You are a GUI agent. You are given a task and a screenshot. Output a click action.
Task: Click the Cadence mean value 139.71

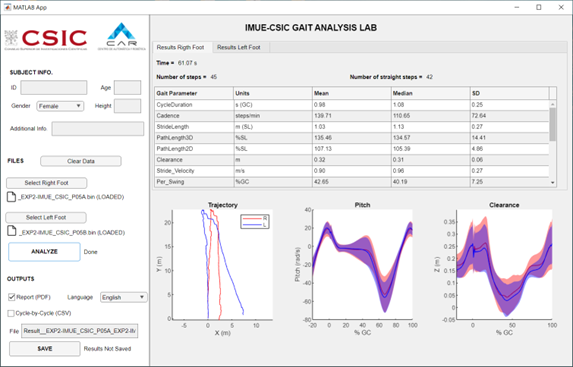click(352, 116)
